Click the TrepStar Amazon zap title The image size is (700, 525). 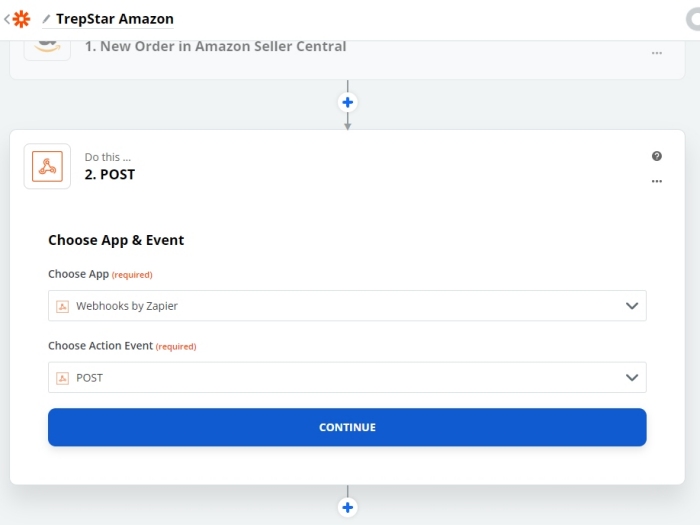point(115,19)
